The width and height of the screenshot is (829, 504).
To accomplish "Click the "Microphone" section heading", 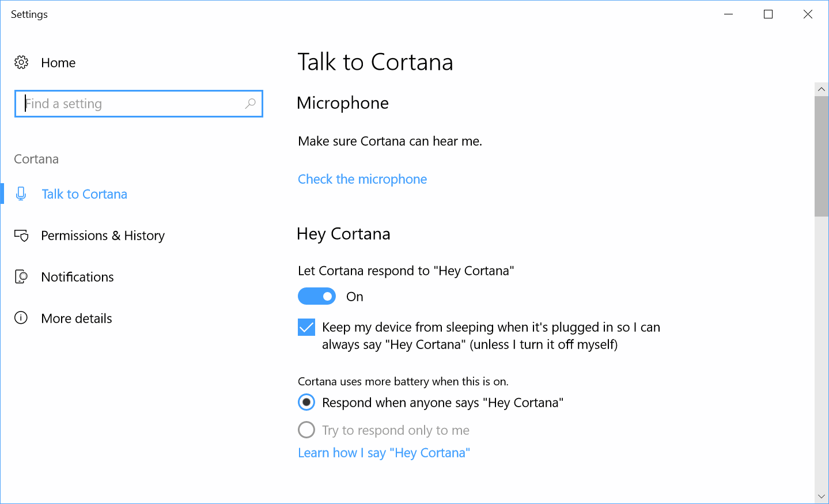I will pyautogui.click(x=343, y=103).
